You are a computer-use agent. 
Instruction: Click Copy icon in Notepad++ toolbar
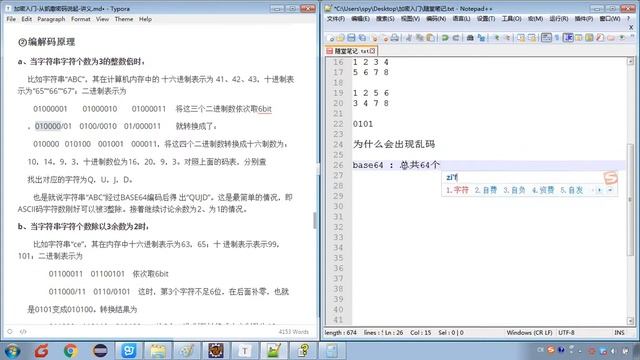click(x=420, y=38)
